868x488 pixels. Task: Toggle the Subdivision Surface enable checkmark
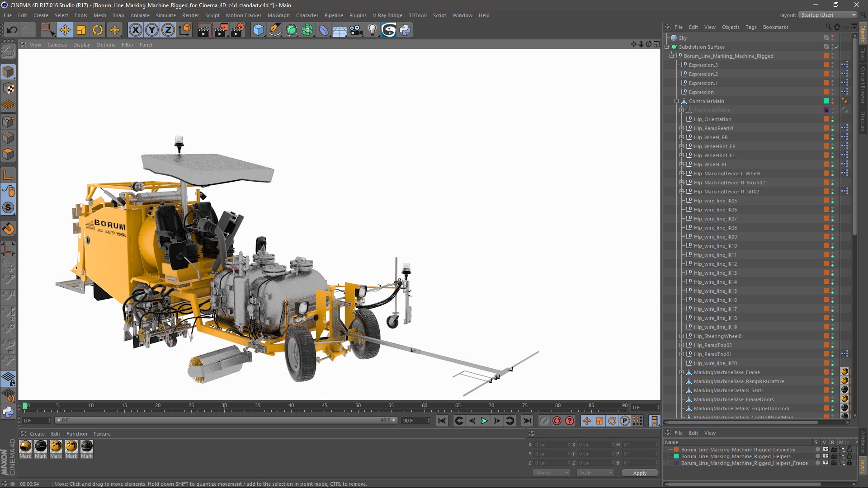tap(837, 47)
